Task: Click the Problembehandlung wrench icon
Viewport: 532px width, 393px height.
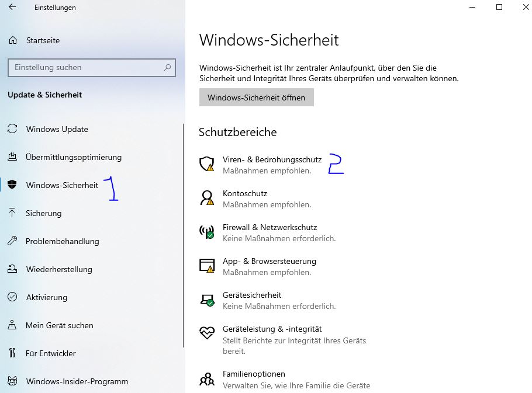Action: point(12,241)
